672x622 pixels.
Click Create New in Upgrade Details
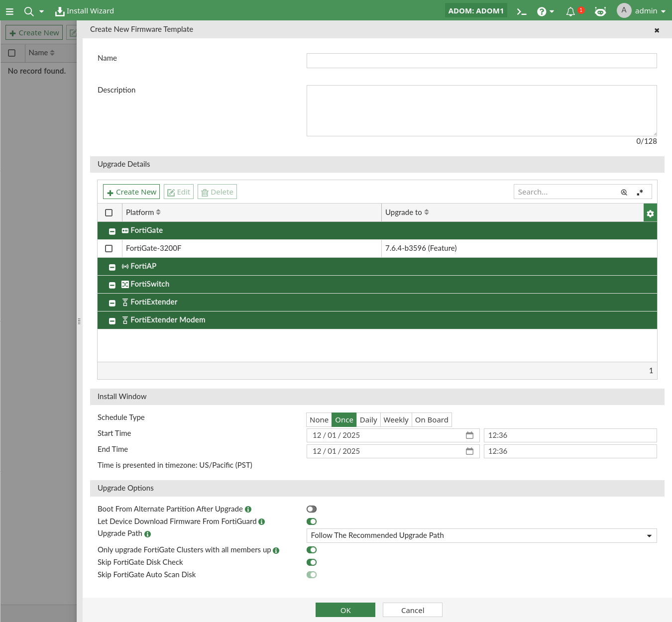click(x=131, y=192)
